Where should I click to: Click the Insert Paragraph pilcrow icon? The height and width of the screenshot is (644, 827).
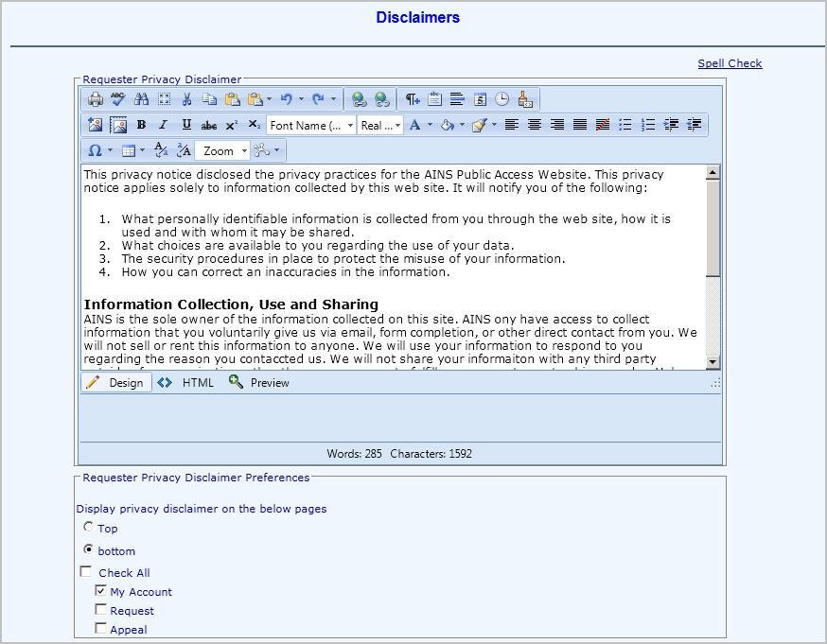(412, 99)
